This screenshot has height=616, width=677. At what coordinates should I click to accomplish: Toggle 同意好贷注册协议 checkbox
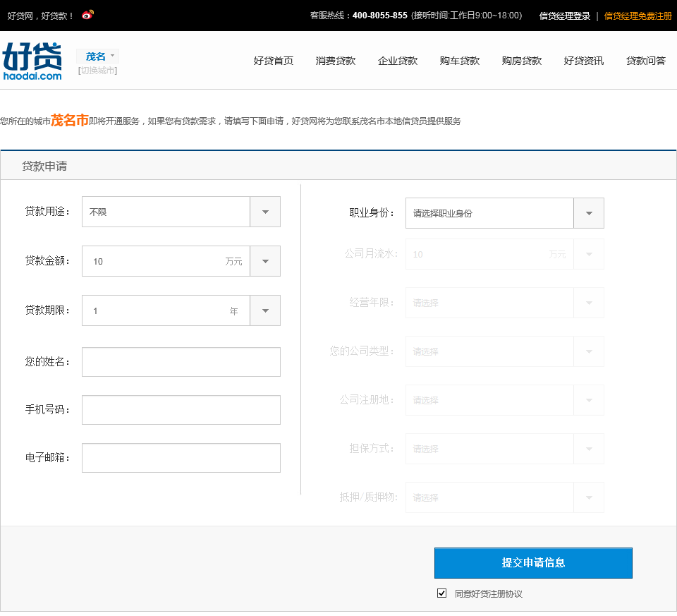pyautogui.click(x=442, y=593)
